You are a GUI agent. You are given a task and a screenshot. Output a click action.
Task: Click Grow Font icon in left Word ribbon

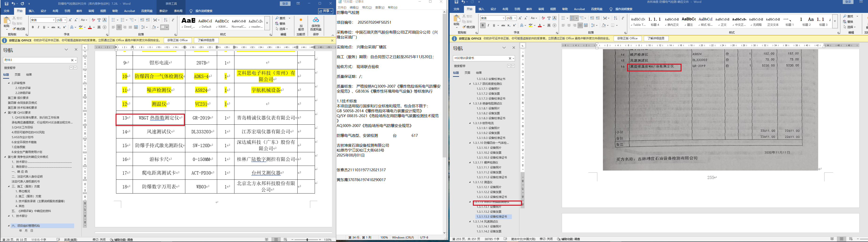coord(70,20)
